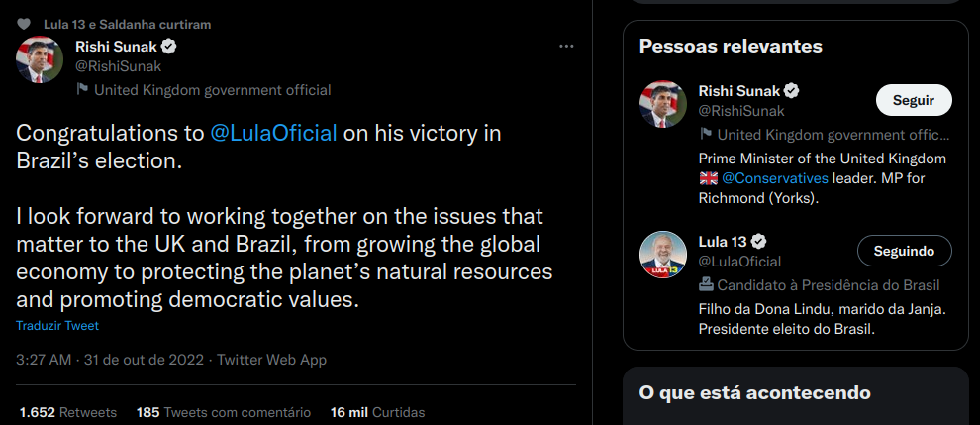View the 16 mil Curtidas list

(377, 412)
